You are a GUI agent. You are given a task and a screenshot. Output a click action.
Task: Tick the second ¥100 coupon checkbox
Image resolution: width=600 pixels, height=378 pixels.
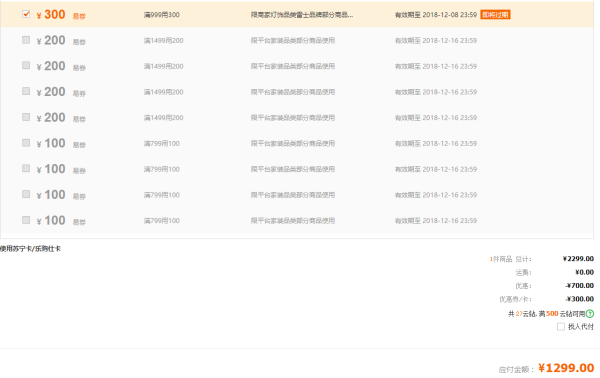pos(26,168)
